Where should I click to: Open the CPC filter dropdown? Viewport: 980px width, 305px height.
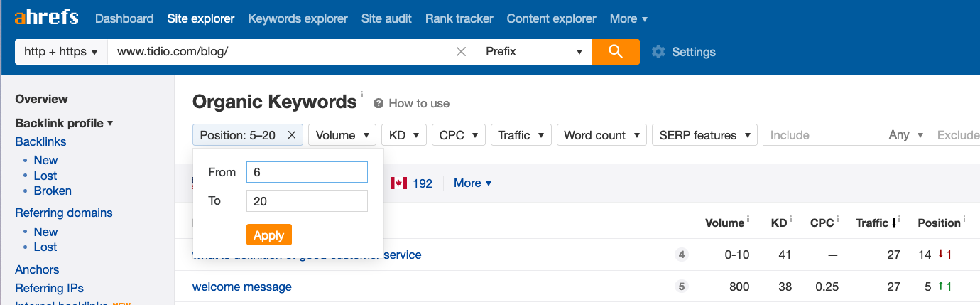[459, 135]
